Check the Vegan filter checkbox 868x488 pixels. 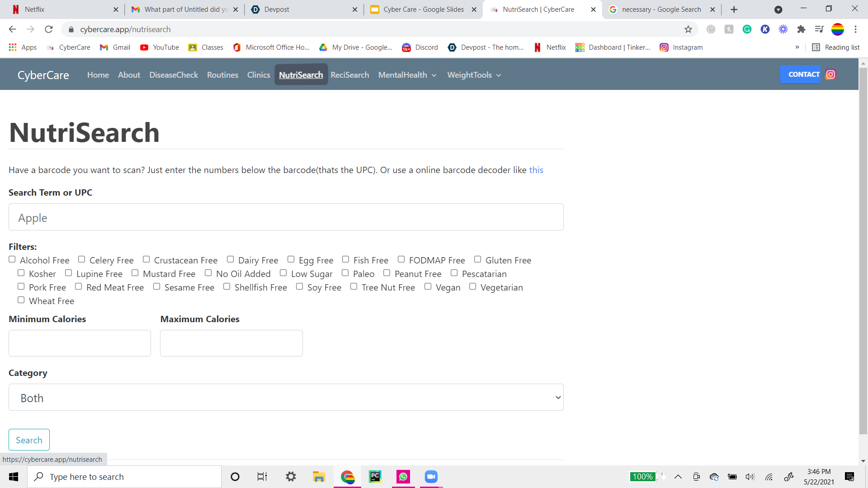428,286
